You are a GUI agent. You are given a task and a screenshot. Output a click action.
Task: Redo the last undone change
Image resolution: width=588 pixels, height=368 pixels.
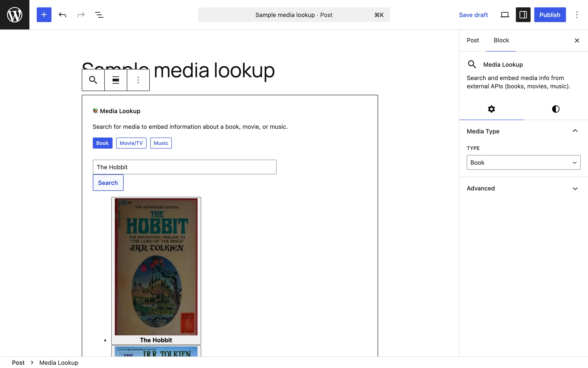tap(81, 14)
